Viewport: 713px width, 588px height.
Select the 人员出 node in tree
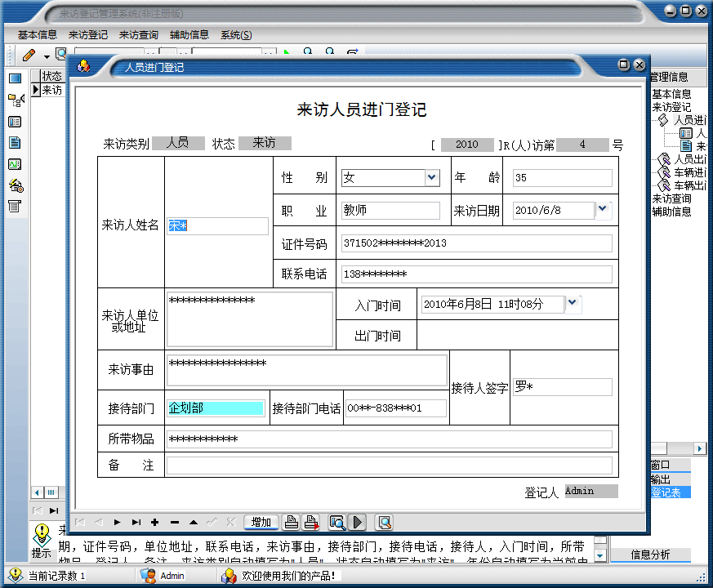690,159
